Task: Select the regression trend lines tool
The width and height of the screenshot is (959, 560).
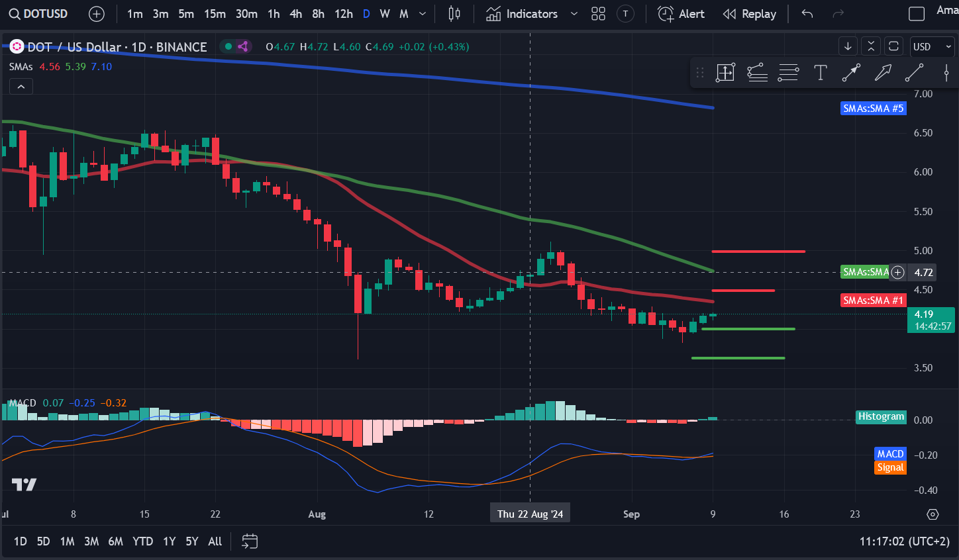Action: pos(757,73)
